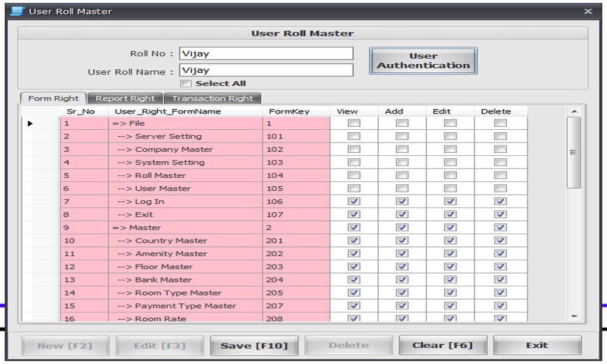Click the New [F2] button

point(65,345)
